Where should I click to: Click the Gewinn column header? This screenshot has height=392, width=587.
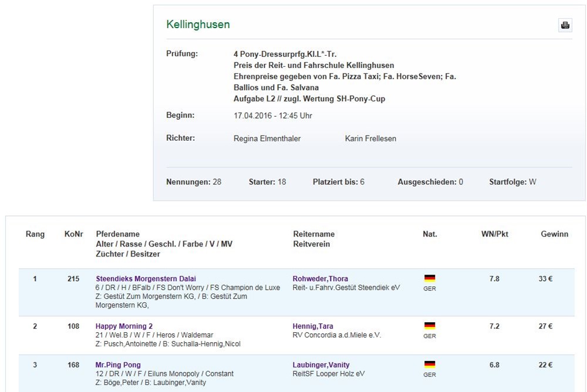tap(554, 234)
